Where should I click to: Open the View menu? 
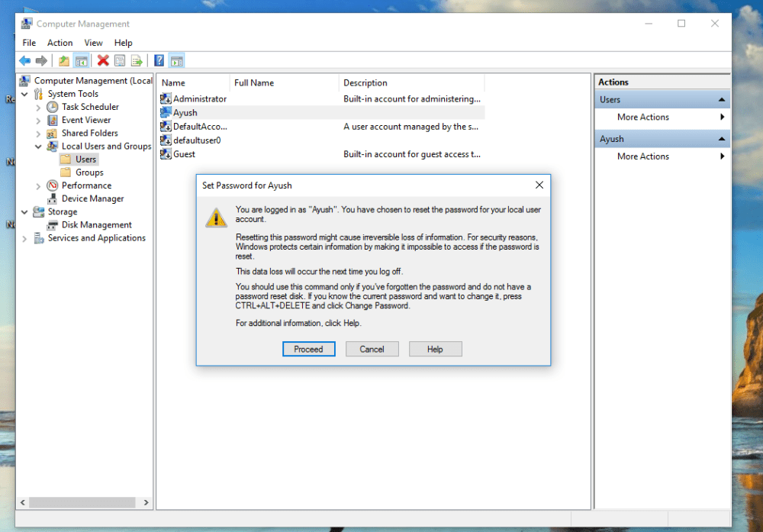(93, 43)
